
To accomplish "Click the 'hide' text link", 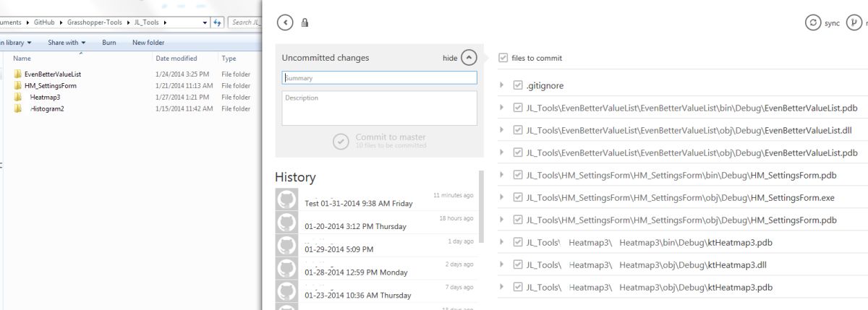I will 450,59.
